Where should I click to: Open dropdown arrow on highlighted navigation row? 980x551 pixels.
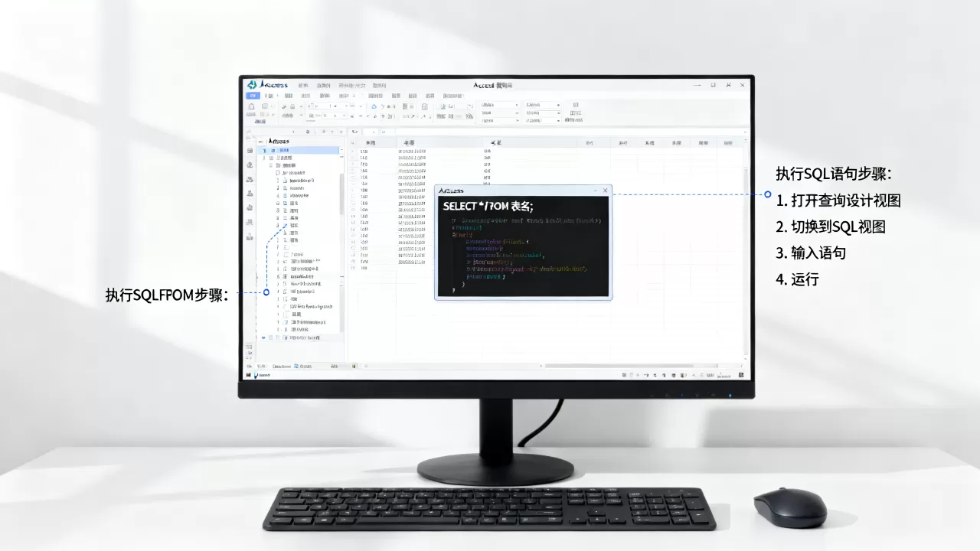(341, 151)
